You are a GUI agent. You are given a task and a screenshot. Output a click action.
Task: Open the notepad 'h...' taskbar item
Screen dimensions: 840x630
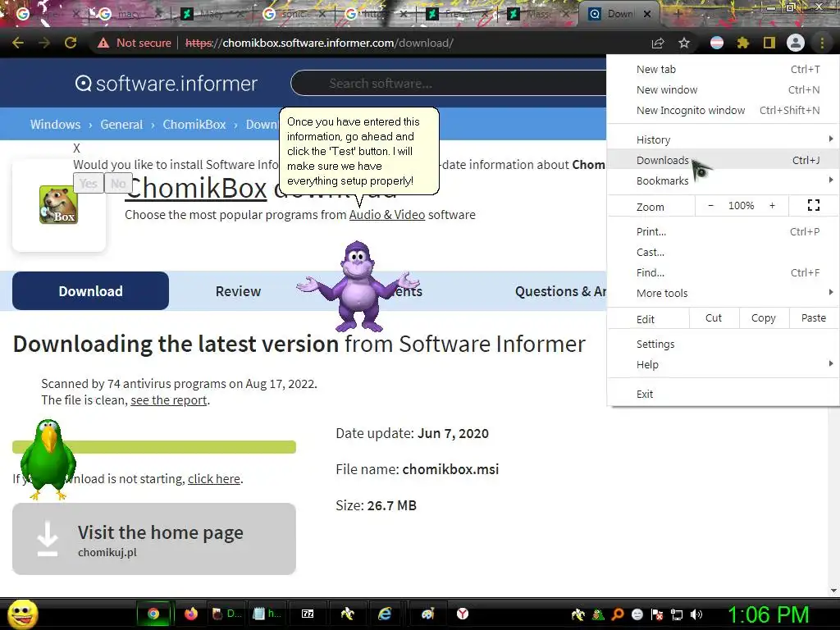pos(267,614)
